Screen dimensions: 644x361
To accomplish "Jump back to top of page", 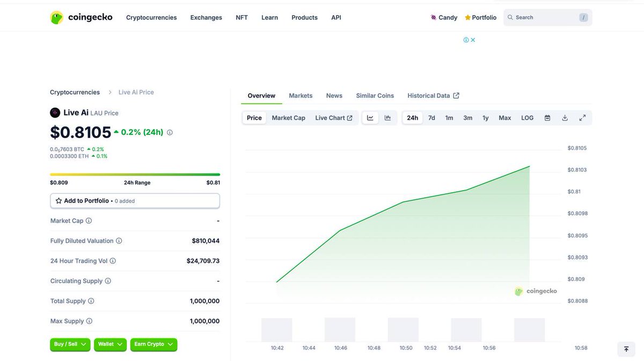I will [626, 349].
